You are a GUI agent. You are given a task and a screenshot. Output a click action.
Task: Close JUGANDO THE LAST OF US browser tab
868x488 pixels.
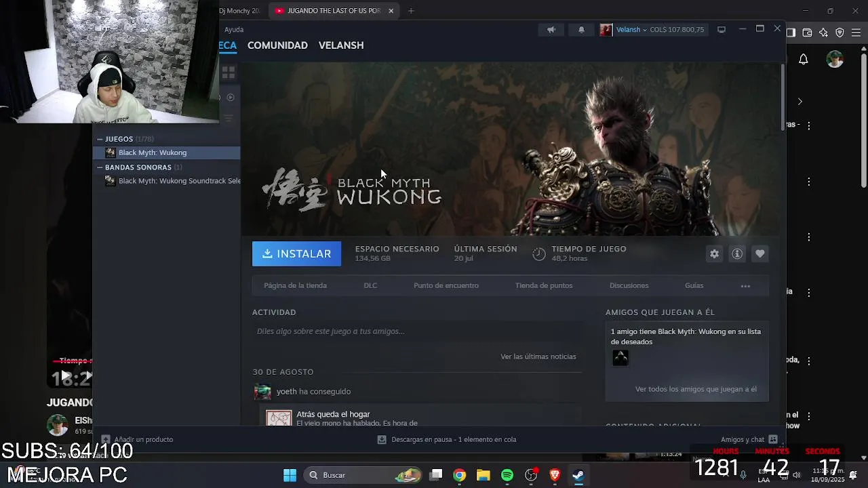pos(391,11)
